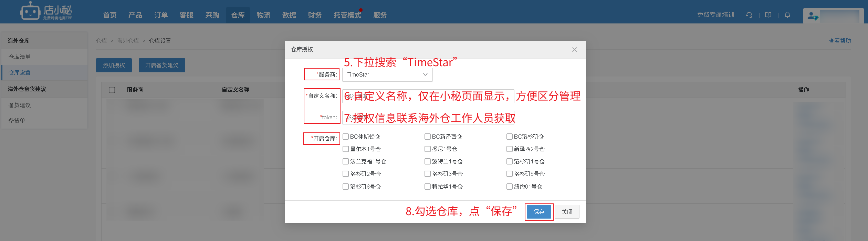Viewport: 868px width, 241px height.
Task: Toggle the select-all checkbox in table header
Action: pos(112,90)
